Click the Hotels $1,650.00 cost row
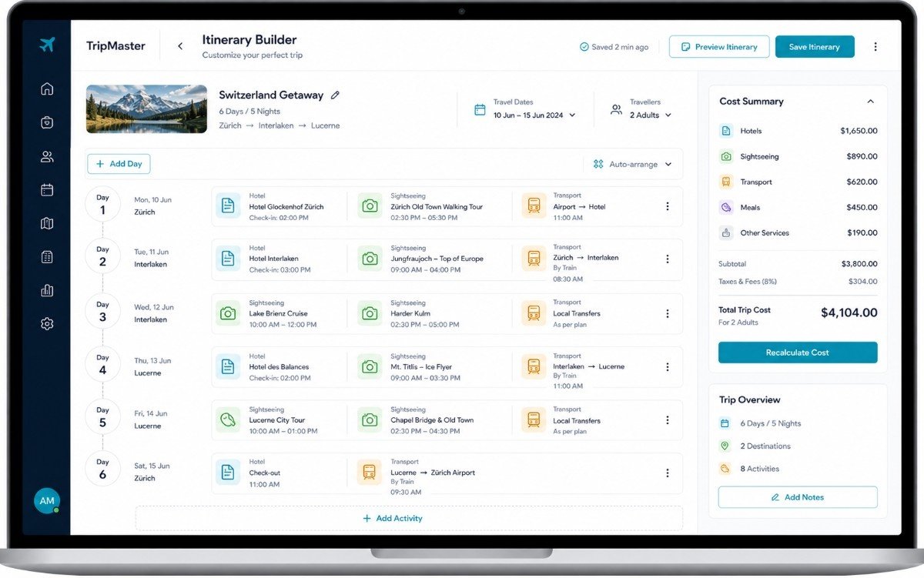Screen dimensions: 924x578 798,131
